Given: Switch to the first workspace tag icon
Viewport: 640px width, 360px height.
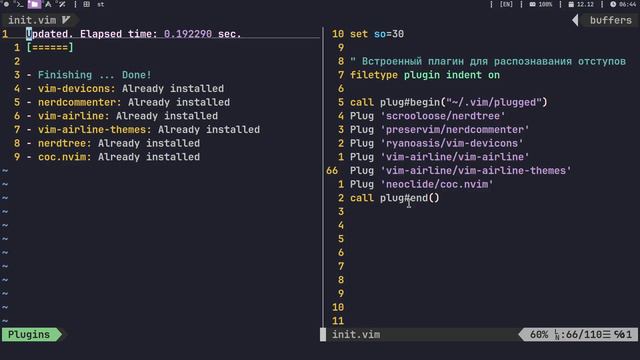Looking at the screenshot, I should 6,4.
